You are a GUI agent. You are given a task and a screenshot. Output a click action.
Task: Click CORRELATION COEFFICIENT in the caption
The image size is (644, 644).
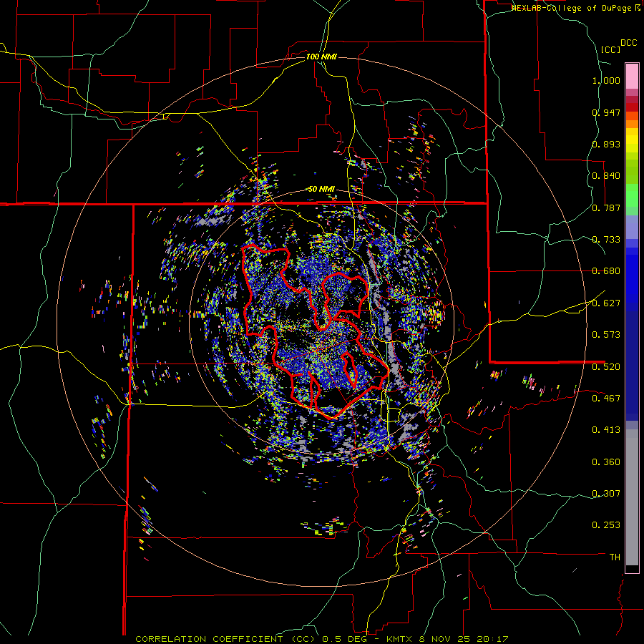(x=209, y=639)
